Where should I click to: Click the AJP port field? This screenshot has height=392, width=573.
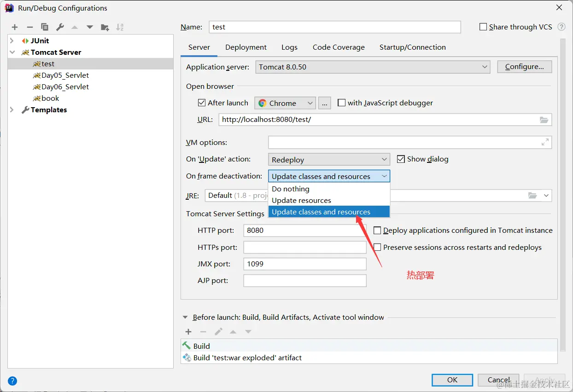pyautogui.click(x=305, y=281)
